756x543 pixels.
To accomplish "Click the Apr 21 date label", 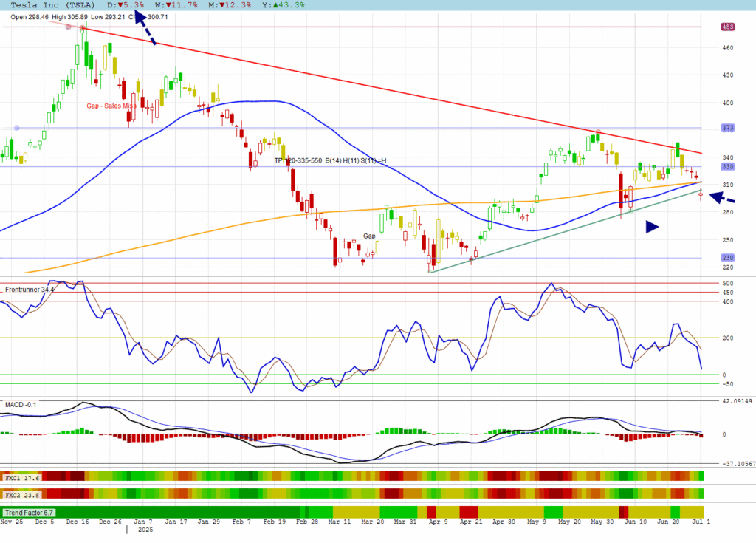I will pyautogui.click(x=471, y=522).
